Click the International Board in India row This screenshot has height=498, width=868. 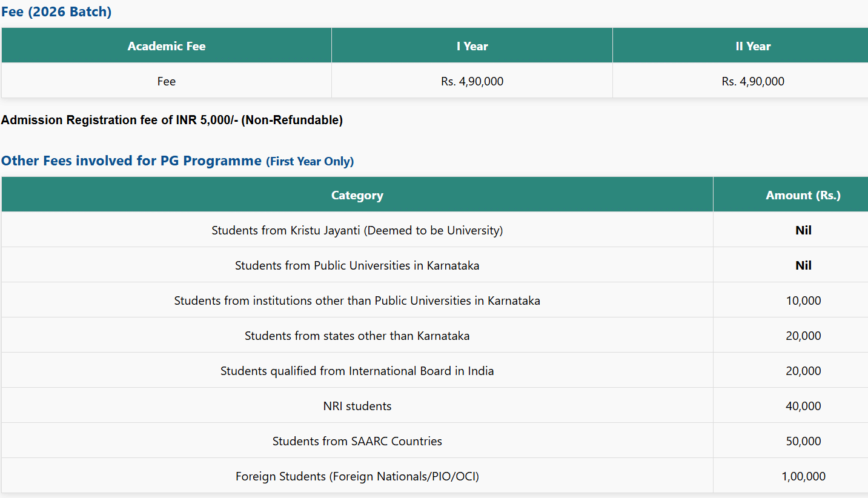tap(357, 371)
